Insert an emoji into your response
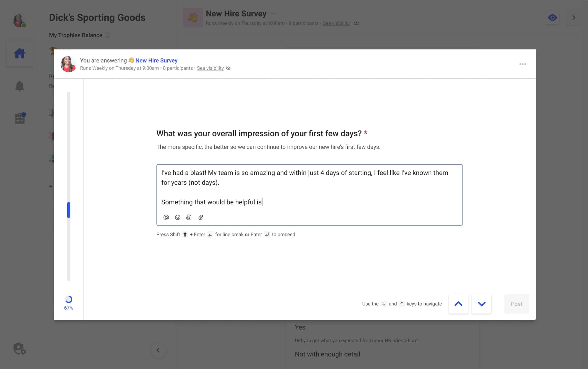The width and height of the screenshot is (588, 369). click(x=178, y=217)
